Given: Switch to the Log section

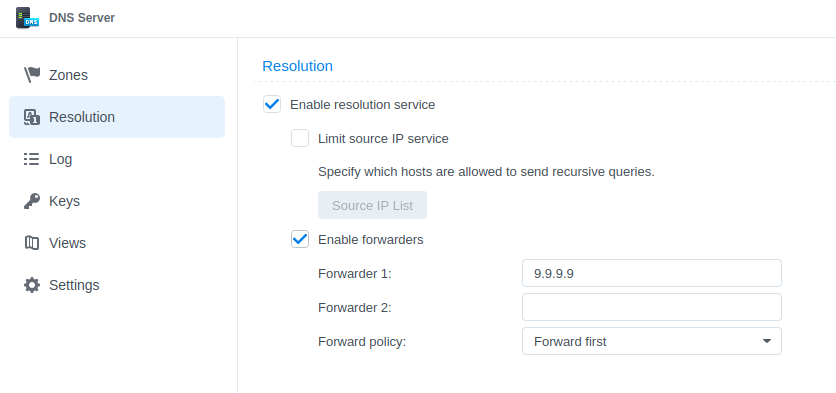Looking at the screenshot, I should pyautogui.click(x=117, y=159).
